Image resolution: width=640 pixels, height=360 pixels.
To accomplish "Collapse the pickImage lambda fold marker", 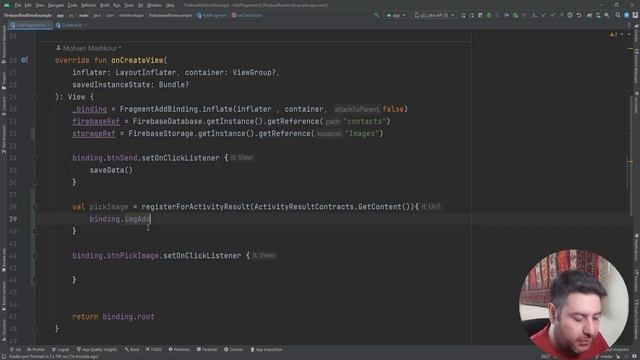I will point(35,207).
